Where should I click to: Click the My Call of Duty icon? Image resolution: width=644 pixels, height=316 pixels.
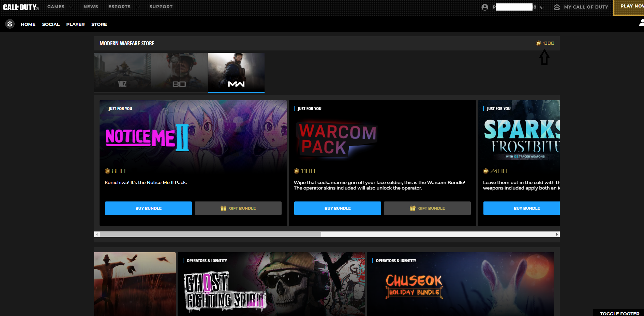[x=557, y=7]
